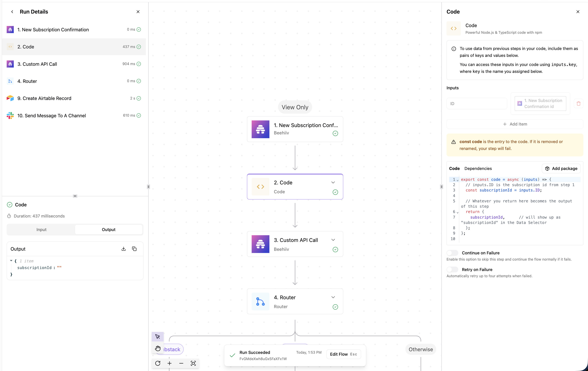The width and height of the screenshot is (588, 371).
Task: Open the Dependencies tab
Action: click(x=478, y=169)
